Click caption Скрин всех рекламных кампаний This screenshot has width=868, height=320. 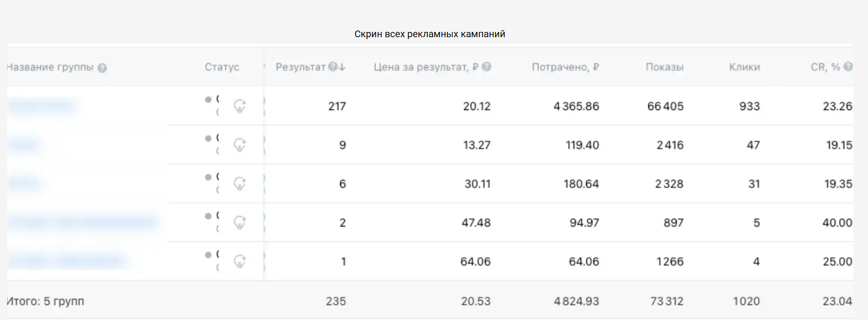click(x=430, y=34)
